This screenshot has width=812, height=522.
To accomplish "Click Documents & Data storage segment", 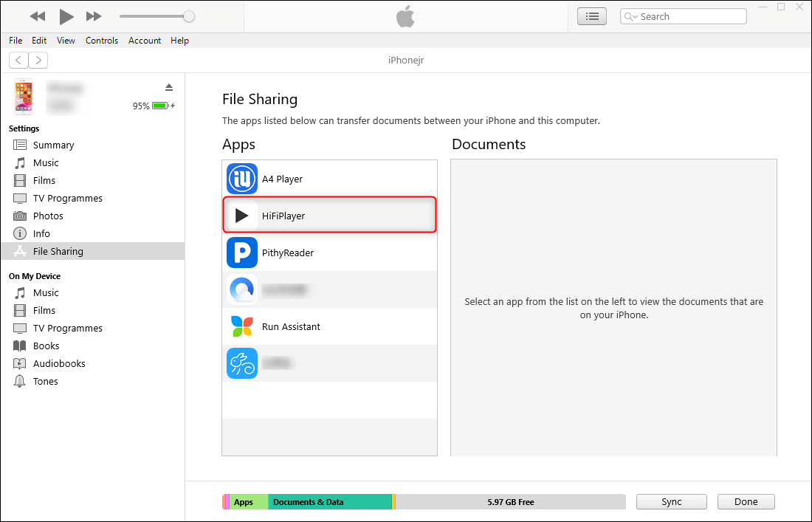I will coord(330,502).
